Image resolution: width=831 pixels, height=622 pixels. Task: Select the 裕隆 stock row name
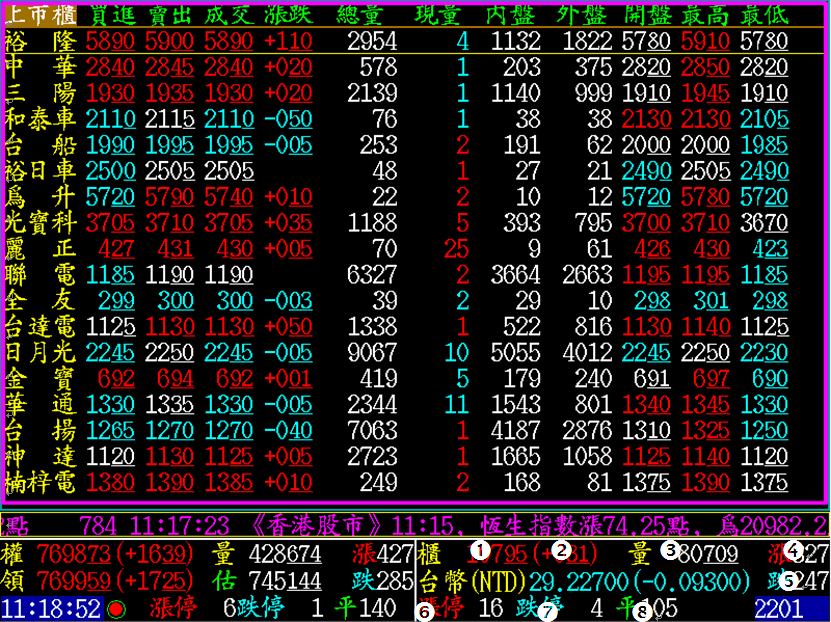[40, 41]
